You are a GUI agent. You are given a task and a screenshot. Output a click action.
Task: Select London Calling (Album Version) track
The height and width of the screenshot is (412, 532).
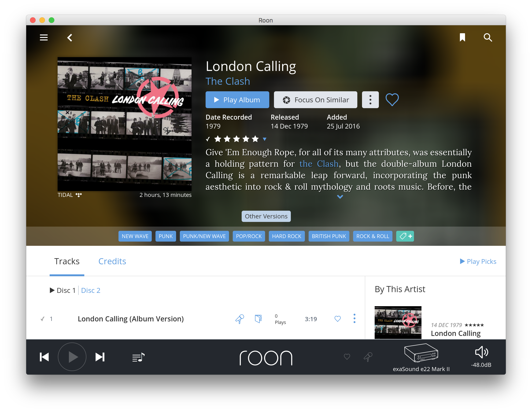[131, 319]
